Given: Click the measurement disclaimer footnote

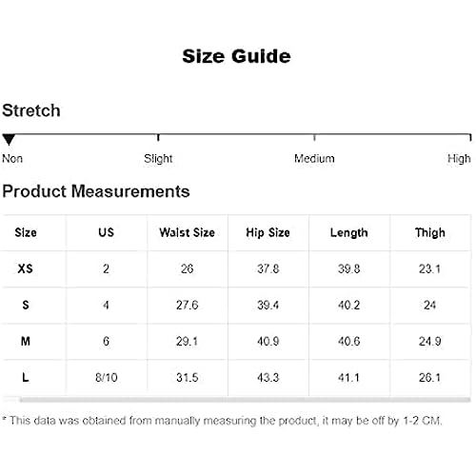Looking at the screenshot, I should pos(222,421).
